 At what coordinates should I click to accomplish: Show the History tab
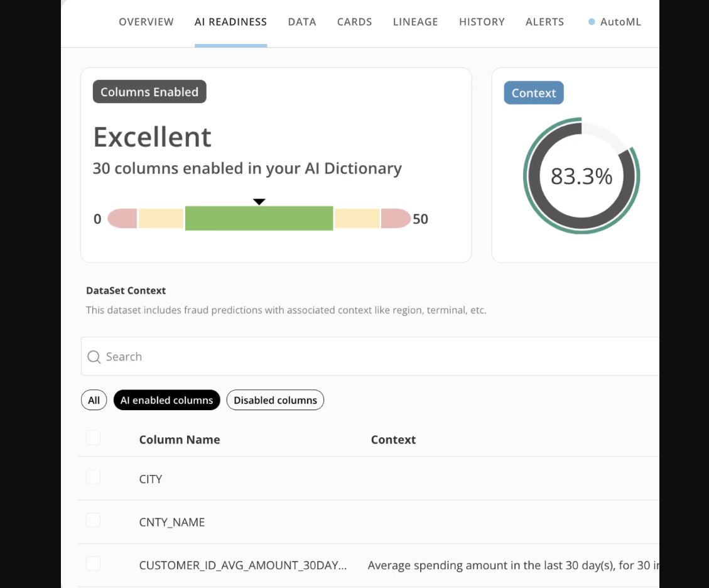[x=482, y=22]
